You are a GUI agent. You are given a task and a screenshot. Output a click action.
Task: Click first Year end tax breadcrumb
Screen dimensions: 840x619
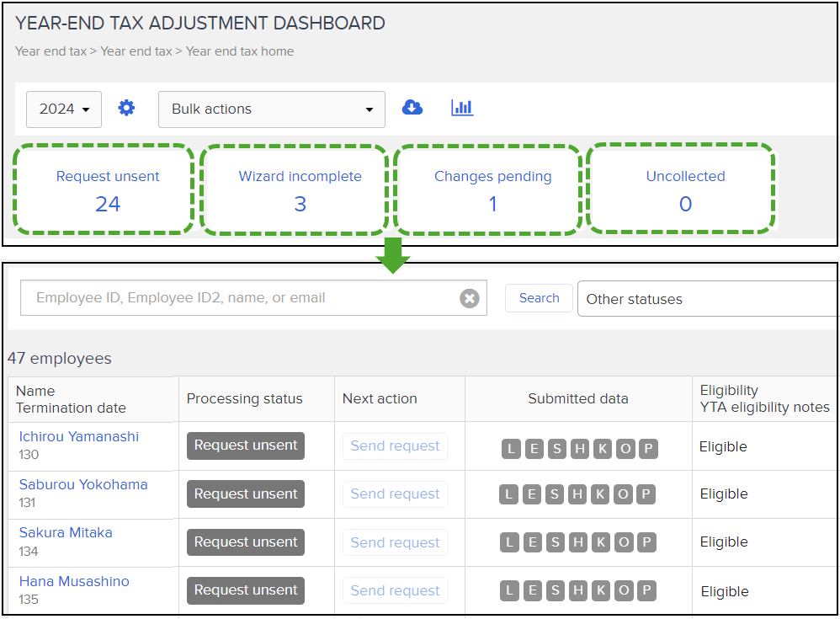pos(51,51)
